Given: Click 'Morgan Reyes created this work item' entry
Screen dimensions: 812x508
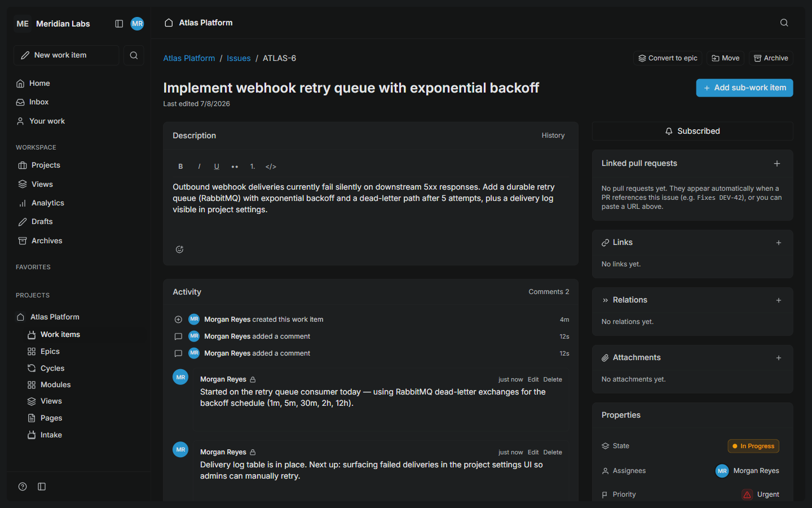Looking at the screenshot, I should click(371, 319).
